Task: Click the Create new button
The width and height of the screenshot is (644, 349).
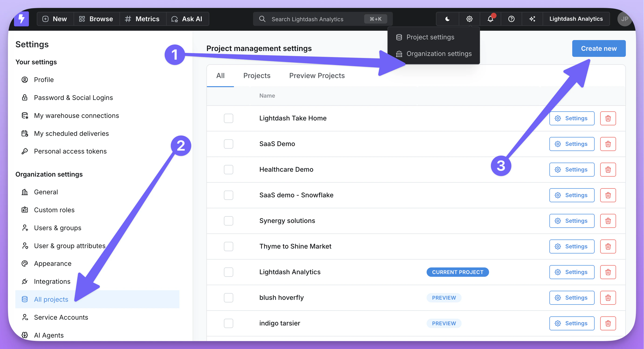Action: click(599, 48)
